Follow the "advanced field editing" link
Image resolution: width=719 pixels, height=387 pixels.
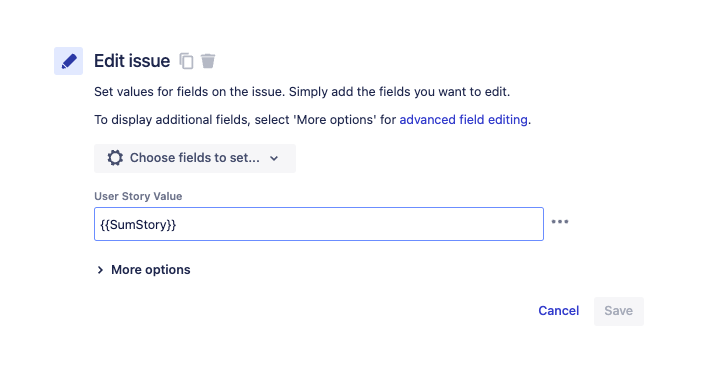[463, 120]
